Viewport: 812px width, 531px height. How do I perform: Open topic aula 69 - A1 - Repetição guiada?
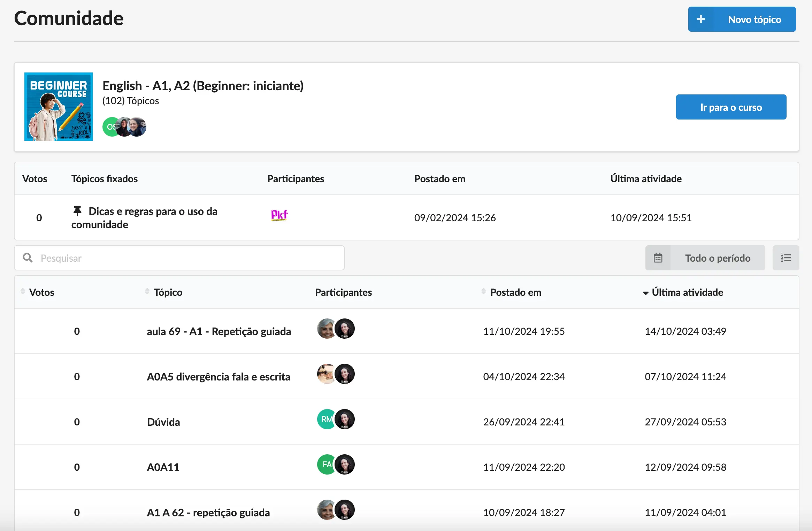[x=219, y=331]
